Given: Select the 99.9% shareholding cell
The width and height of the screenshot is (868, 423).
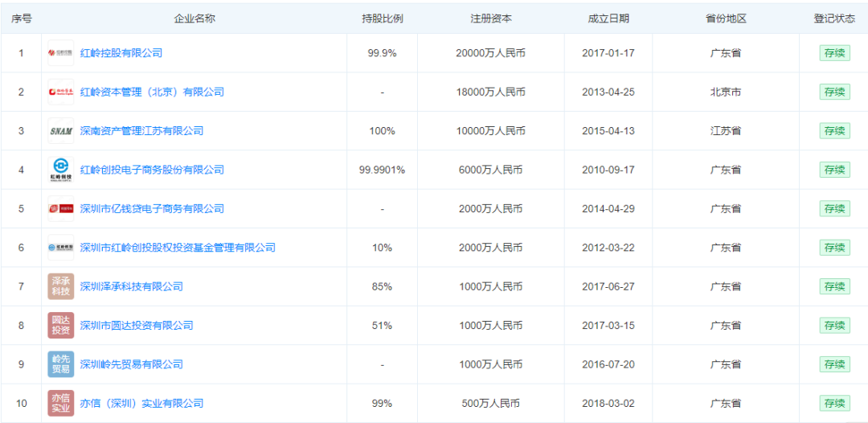Looking at the screenshot, I should click(382, 53).
